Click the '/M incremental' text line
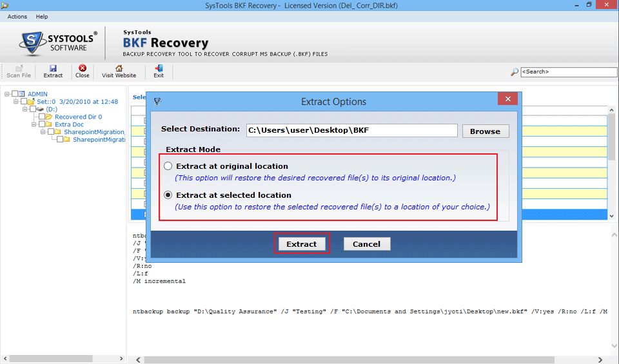The width and height of the screenshot is (619, 364). (159, 281)
